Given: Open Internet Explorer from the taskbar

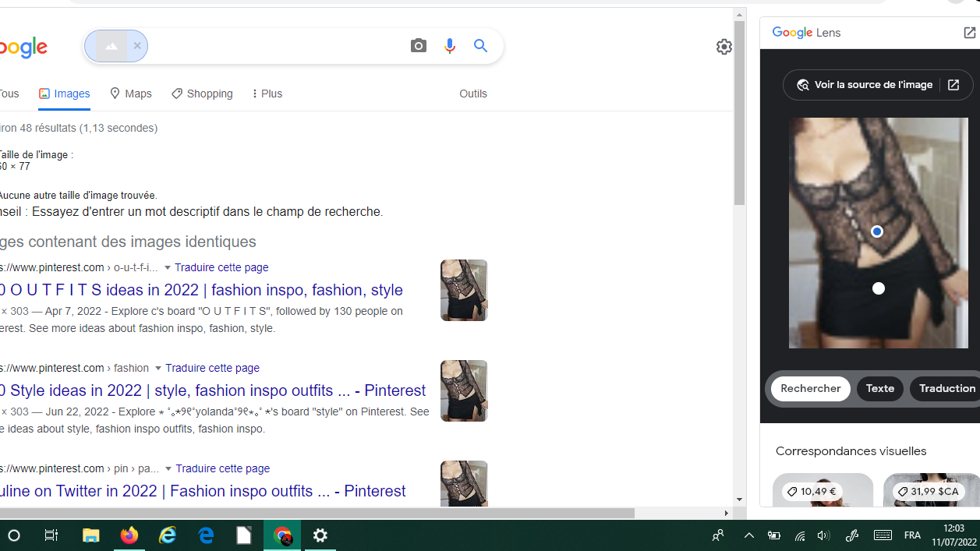Looking at the screenshot, I should click(168, 535).
